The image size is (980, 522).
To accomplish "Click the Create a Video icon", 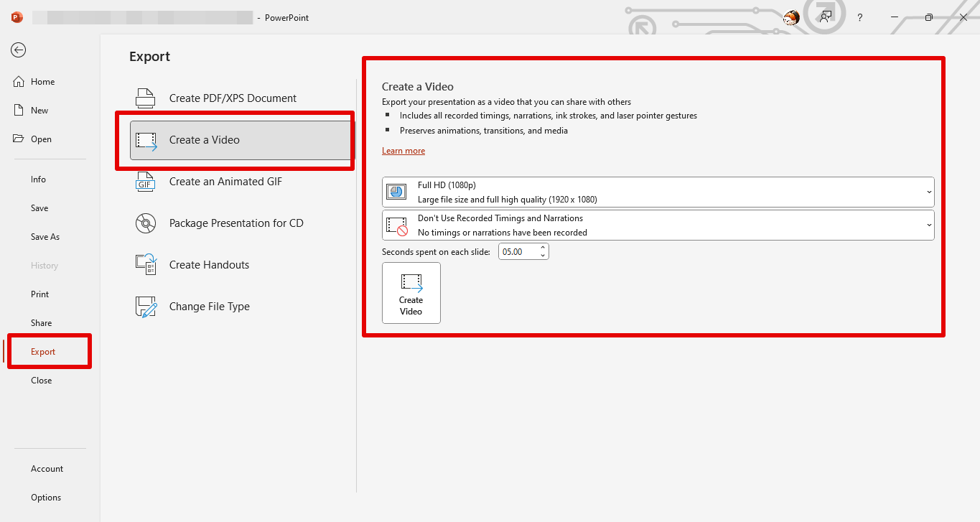I will click(x=146, y=139).
